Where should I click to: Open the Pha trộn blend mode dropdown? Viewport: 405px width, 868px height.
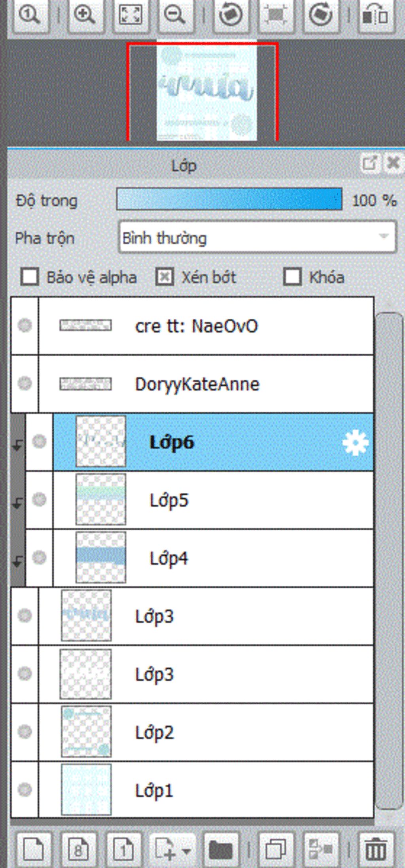click(257, 237)
